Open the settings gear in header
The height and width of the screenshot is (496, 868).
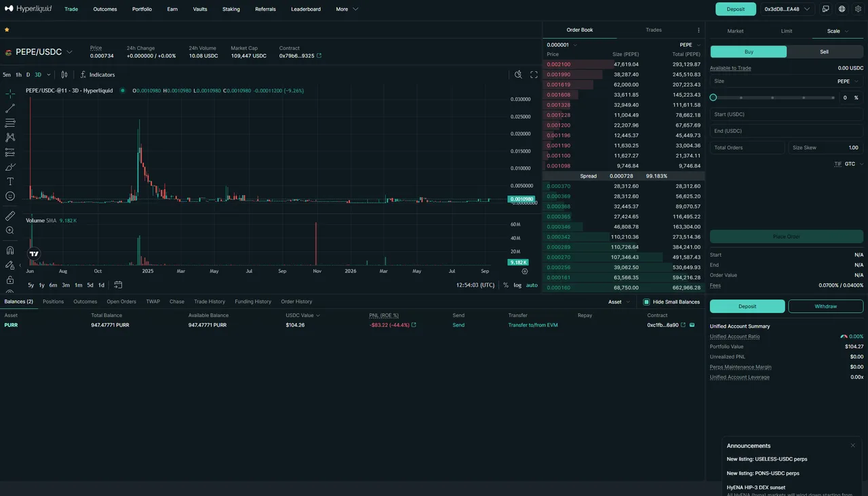tap(859, 9)
